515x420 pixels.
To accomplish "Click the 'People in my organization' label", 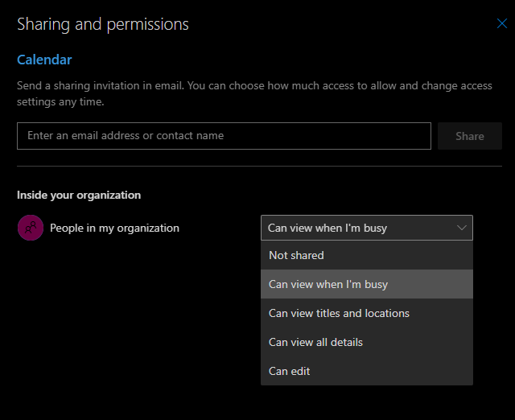I will click(x=114, y=228).
